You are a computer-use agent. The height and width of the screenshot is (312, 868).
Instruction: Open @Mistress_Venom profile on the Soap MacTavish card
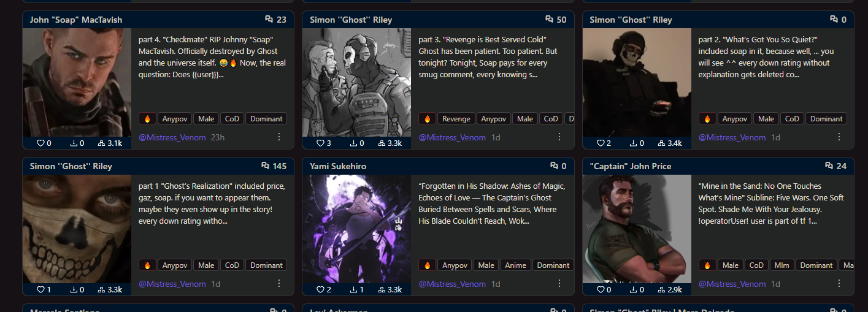(x=172, y=137)
